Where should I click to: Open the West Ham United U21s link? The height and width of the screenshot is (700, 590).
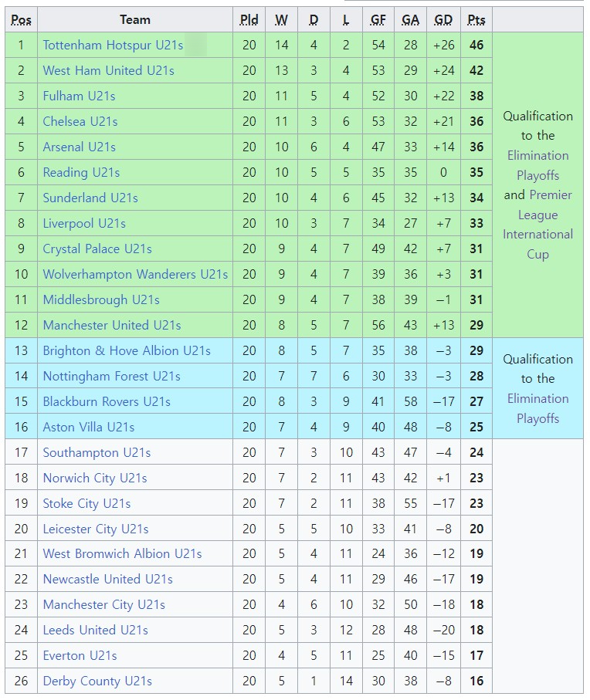tap(108, 70)
